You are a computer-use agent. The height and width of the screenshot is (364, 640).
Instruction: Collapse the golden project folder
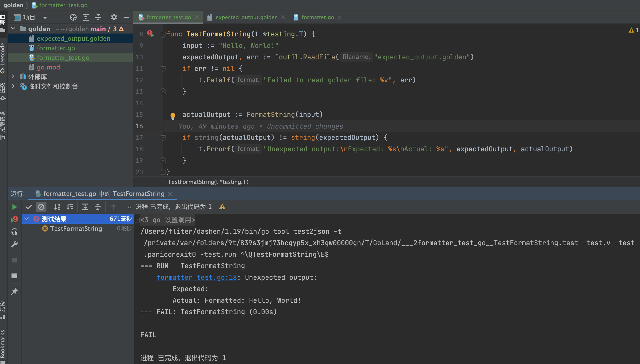tap(13, 29)
